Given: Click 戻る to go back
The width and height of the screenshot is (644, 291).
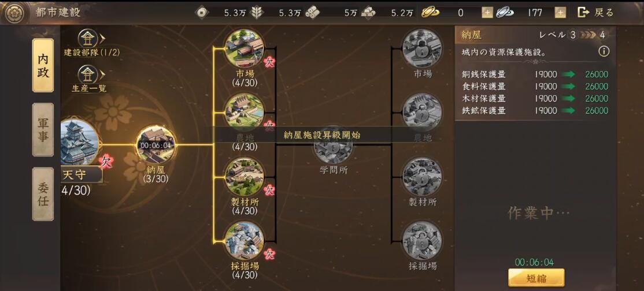Looking at the screenshot, I should click(595, 12).
